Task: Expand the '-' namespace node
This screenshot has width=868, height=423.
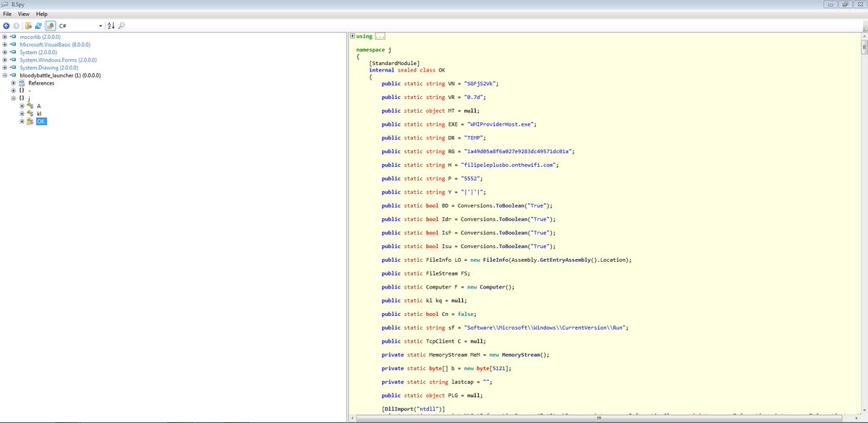Action: [x=14, y=90]
